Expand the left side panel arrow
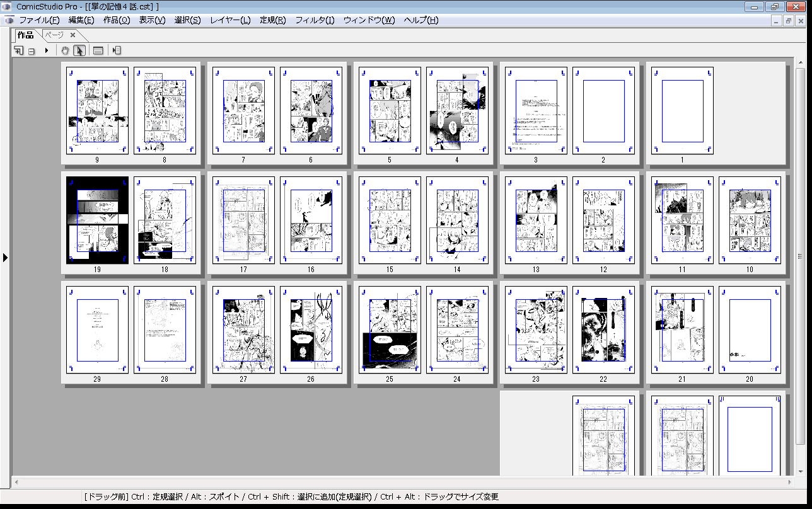The image size is (812, 509). coord(5,258)
